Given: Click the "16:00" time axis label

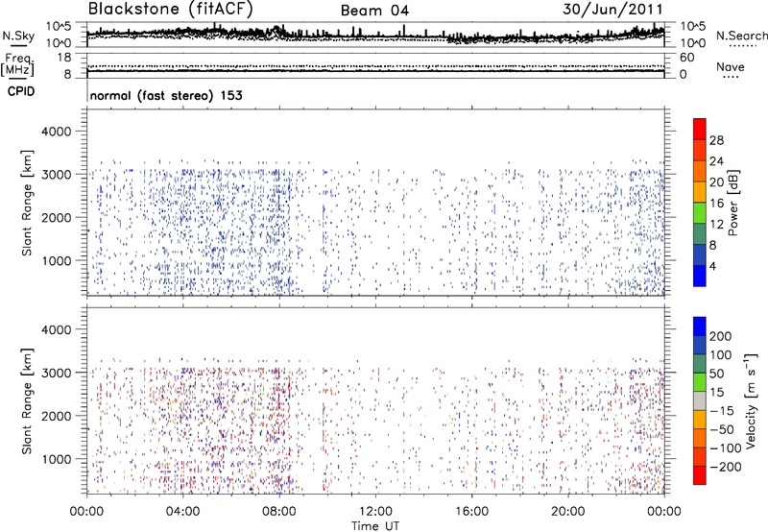Looking at the screenshot, I should tap(471, 512).
